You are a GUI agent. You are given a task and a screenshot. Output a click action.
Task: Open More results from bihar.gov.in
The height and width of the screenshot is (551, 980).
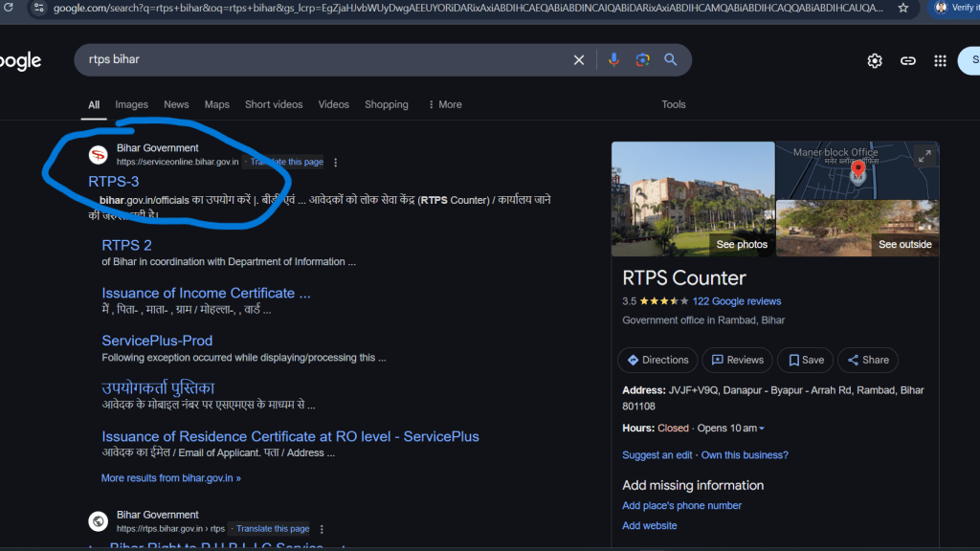[x=171, y=478]
